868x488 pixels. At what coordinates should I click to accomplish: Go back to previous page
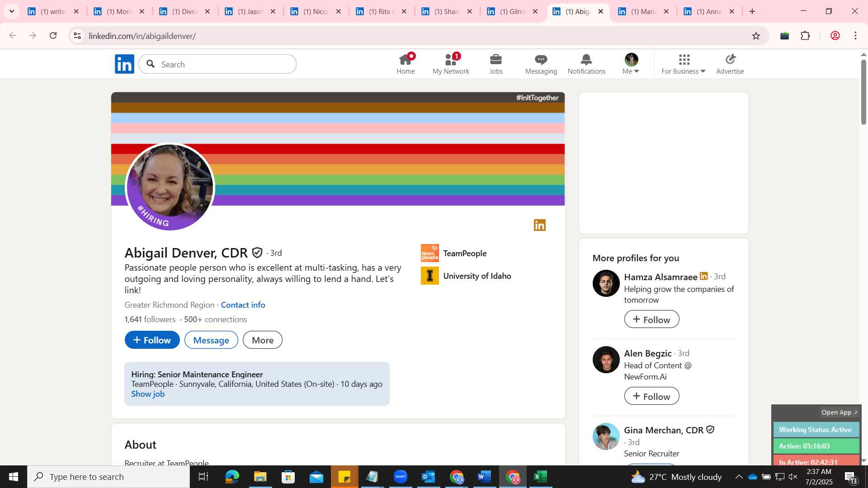pos(13,36)
